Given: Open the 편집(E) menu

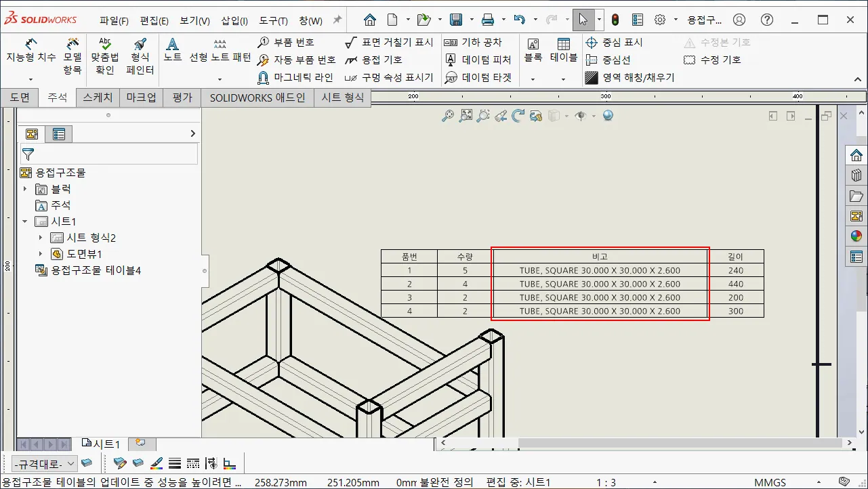Looking at the screenshot, I should click(x=154, y=20).
